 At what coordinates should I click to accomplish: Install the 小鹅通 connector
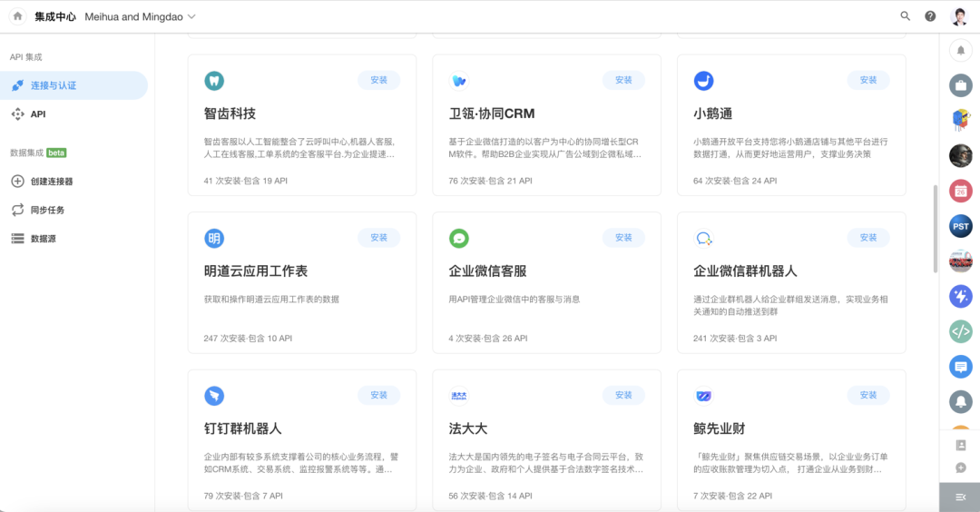point(868,80)
